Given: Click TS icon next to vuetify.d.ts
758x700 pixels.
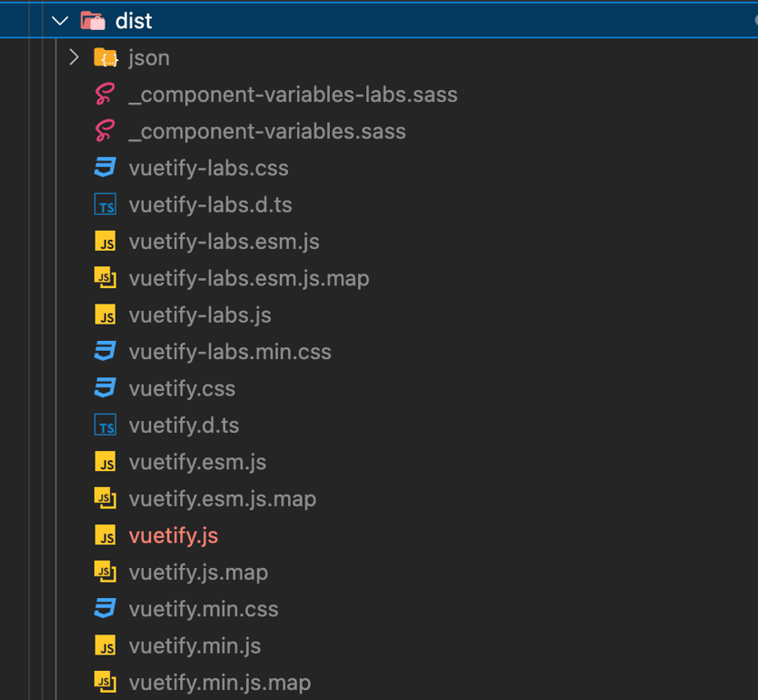Looking at the screenshot, I should pos(106,426).
